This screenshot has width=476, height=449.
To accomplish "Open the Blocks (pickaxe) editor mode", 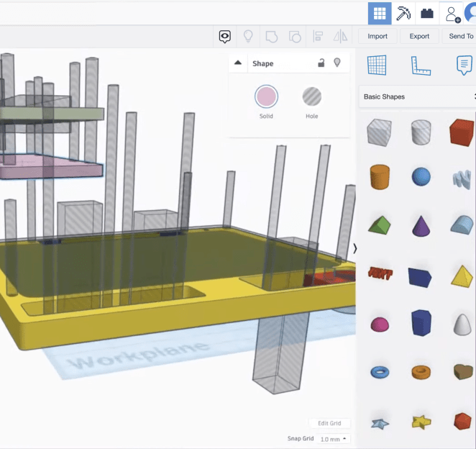I will (x=403, y=13).
